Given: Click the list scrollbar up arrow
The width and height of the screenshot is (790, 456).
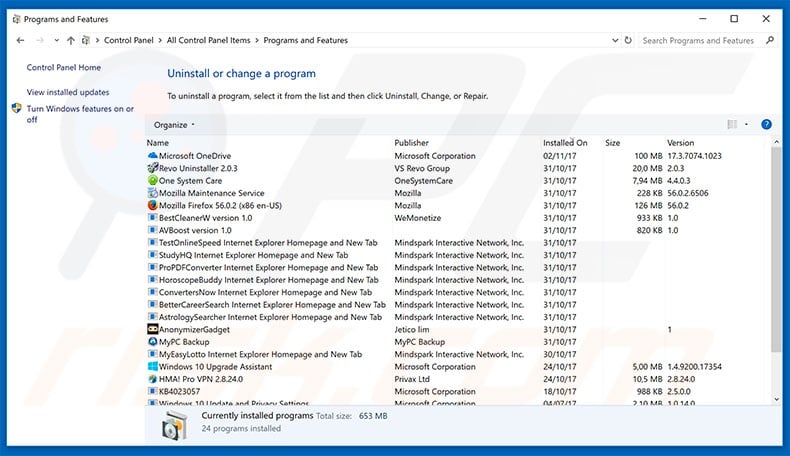Looking at the screenshot, I should pos(776,143).
